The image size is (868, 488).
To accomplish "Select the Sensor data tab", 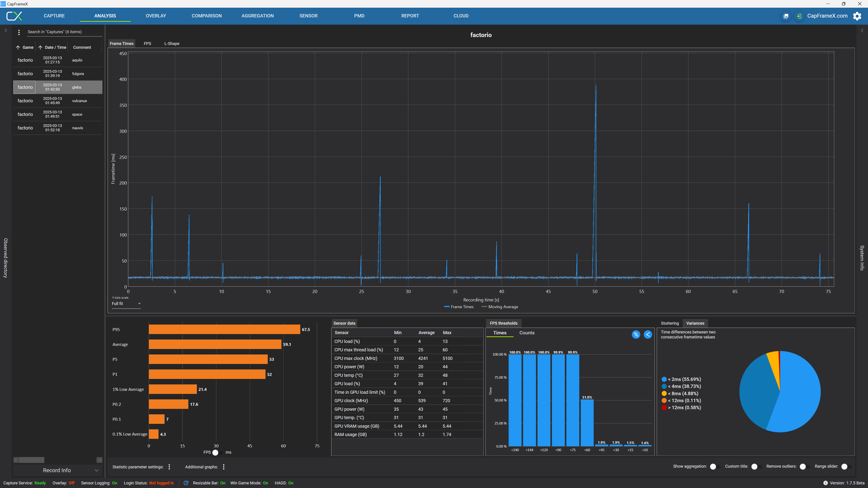I will 344,323.
